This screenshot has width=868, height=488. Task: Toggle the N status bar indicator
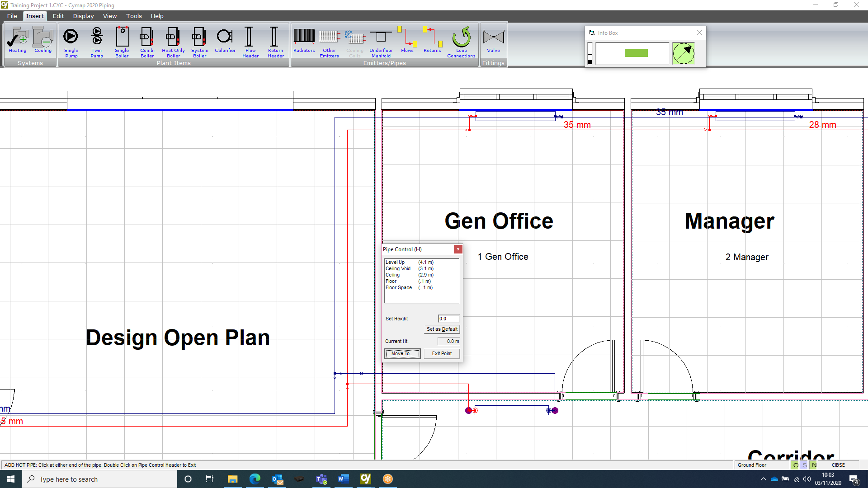click(x=814, y=465)
